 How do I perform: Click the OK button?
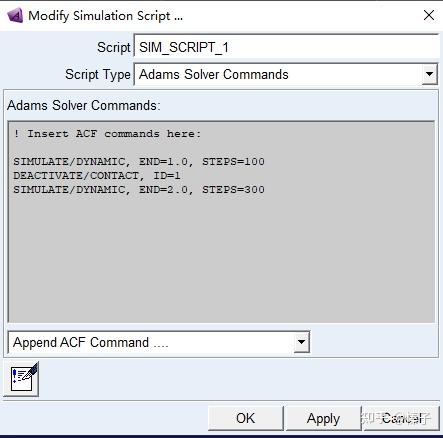pos(246,418)
